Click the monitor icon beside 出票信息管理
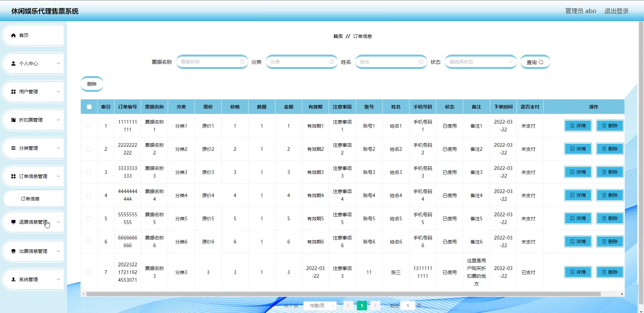The width and height of the screenshot is (644, 313). 13,251
